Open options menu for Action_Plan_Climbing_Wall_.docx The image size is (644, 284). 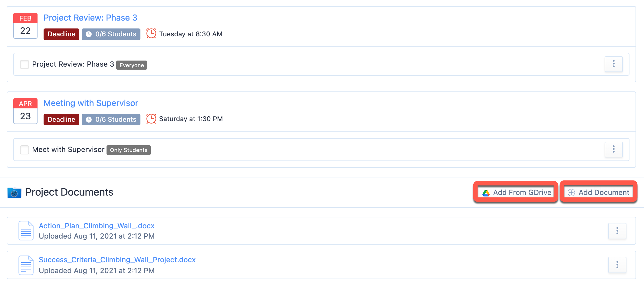click(617, 231)
